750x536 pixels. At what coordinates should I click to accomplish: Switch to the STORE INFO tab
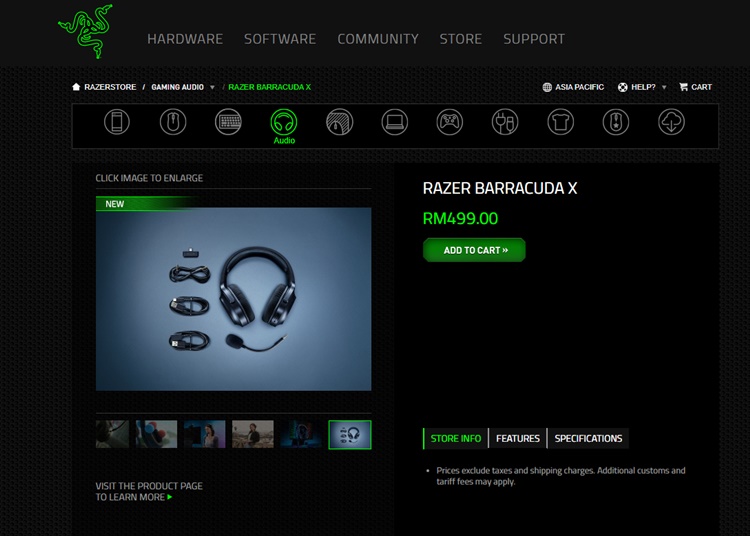[455, 438]
